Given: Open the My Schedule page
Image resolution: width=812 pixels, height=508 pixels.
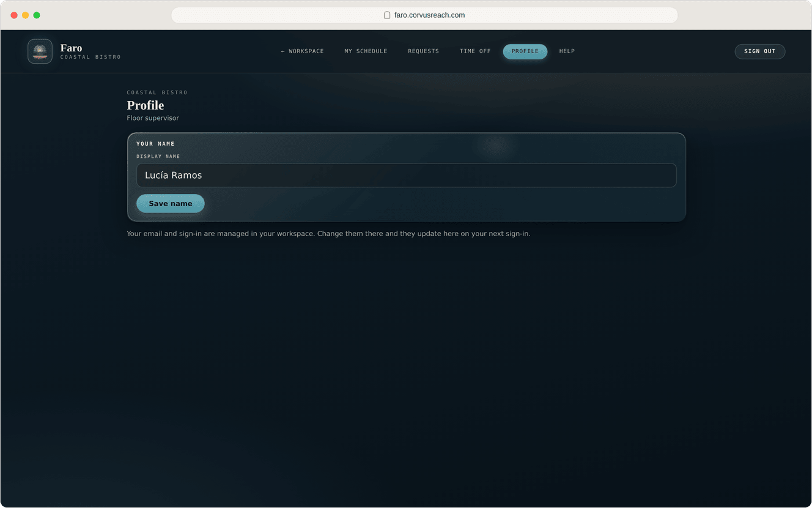Looking at the screenshot, I should click(x=366, y=51).
